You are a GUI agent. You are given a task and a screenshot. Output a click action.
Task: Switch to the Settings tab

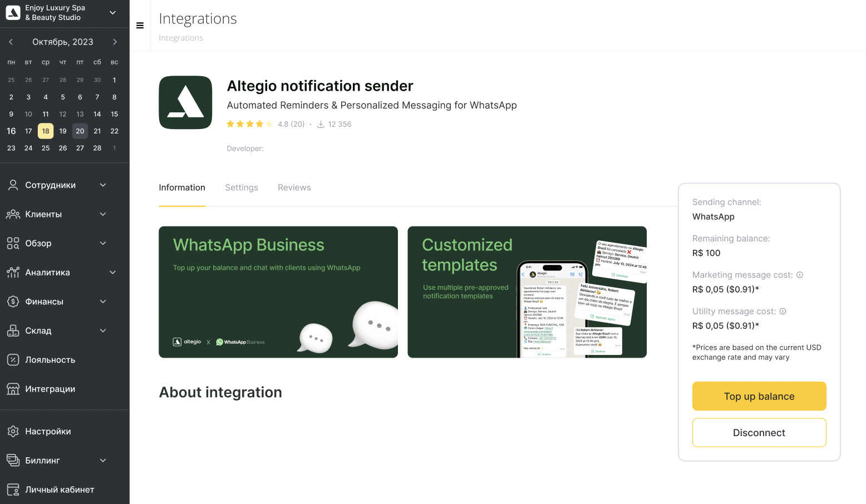pos(242,188)
